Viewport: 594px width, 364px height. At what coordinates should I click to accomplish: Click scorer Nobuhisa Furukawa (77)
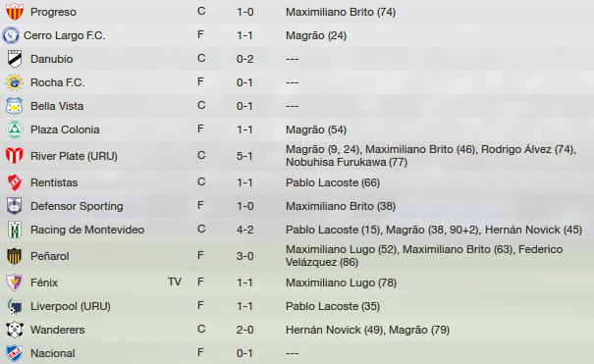[347, 162]
